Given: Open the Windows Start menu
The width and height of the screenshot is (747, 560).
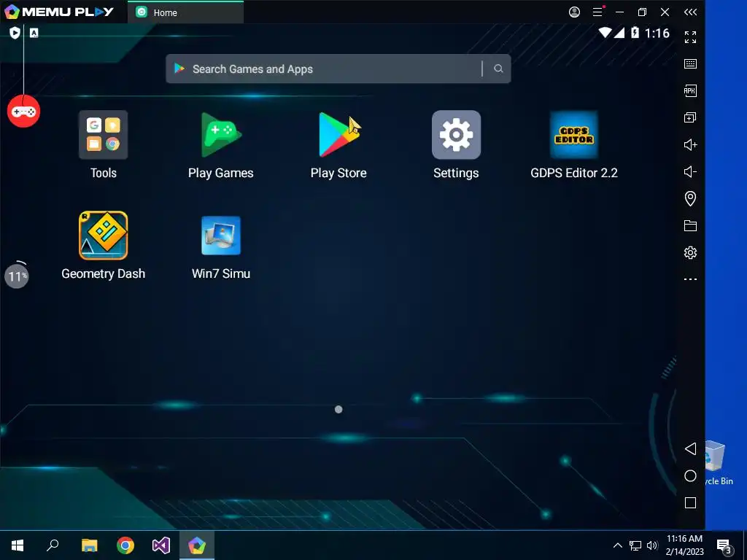Looking at the screenshot, I should coord(18,545).
